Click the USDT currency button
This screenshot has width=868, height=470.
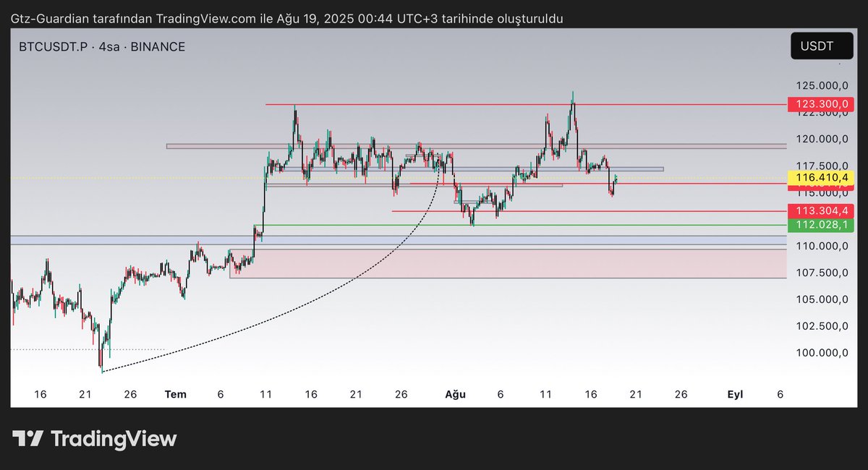822,46
